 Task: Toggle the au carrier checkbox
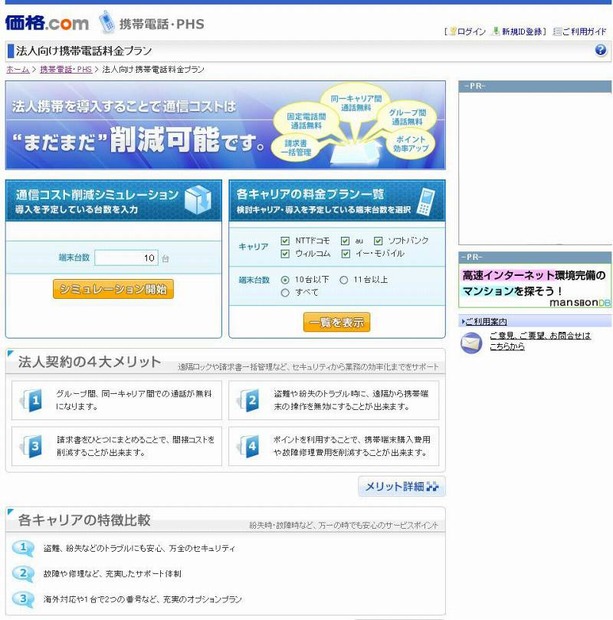[345, 241]
